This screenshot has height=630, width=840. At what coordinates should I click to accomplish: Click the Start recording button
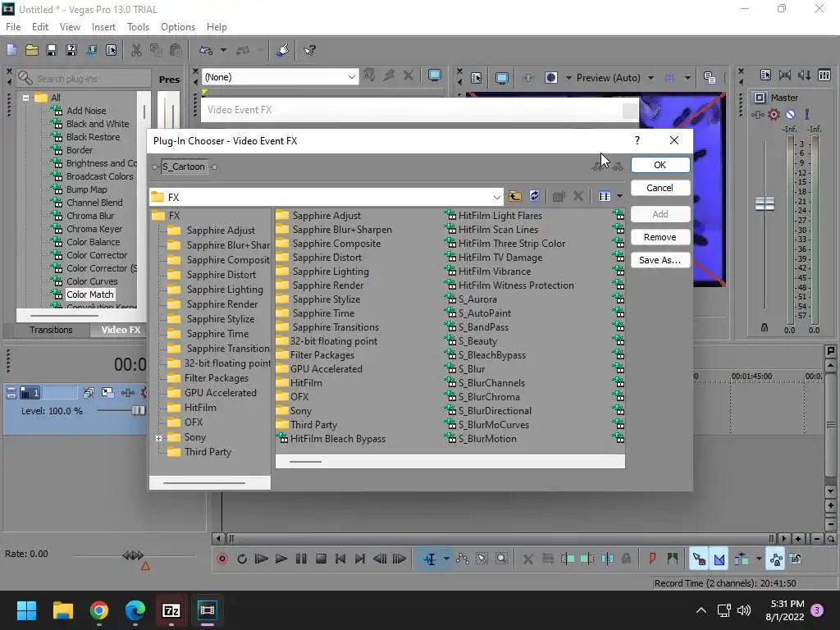click(x=222, y=559)
